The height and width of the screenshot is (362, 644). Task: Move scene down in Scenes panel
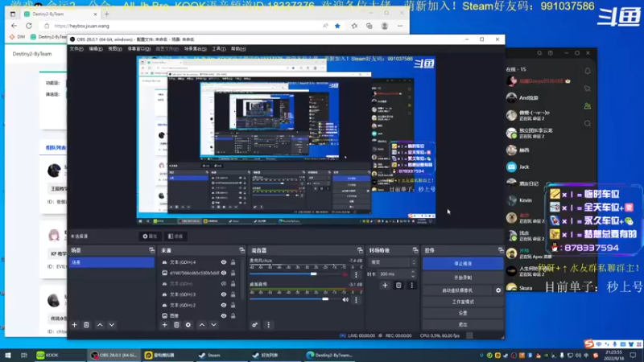(112, 325)
